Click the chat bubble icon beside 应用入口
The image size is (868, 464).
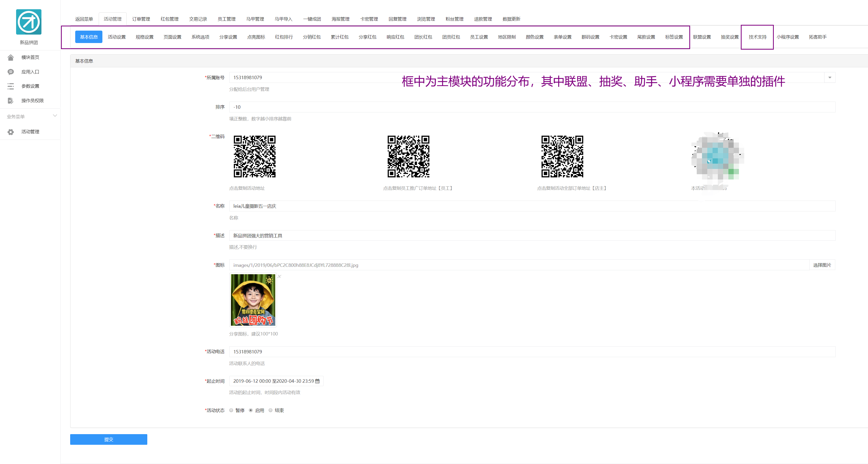pos(11,72)
